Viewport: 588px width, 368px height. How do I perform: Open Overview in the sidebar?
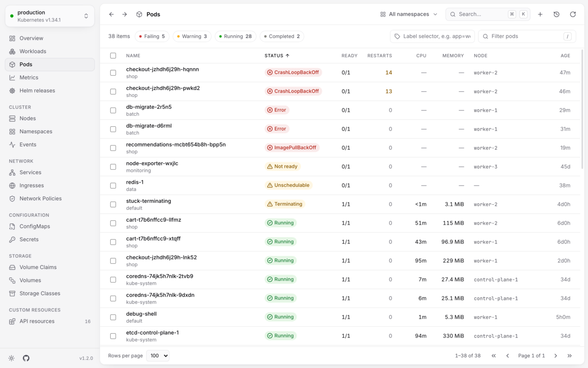[50, 38]
